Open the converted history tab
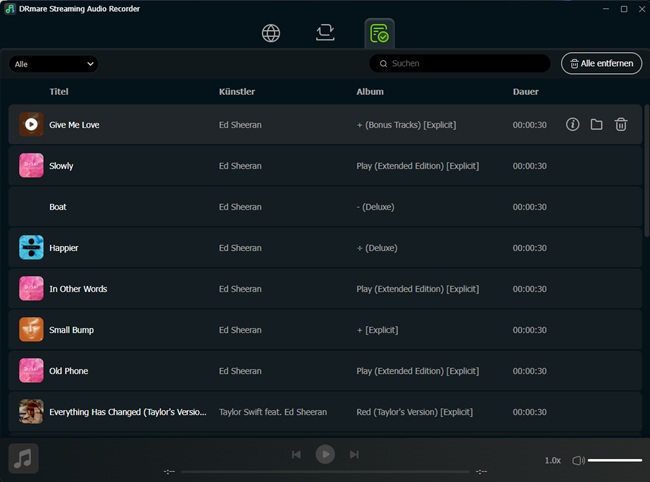The width and height of the screenshot is (650, 482). tap(379, 33)
